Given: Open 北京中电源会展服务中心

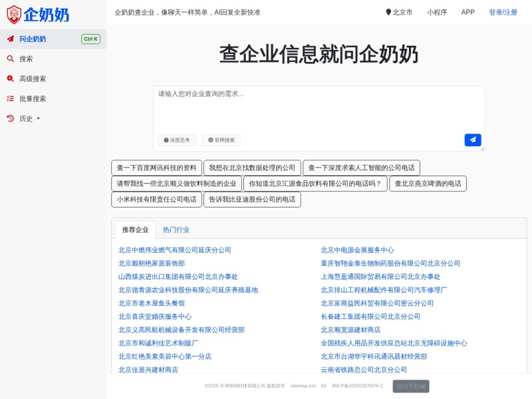Looking at the screenshot, I should click(x=357, y=250).
